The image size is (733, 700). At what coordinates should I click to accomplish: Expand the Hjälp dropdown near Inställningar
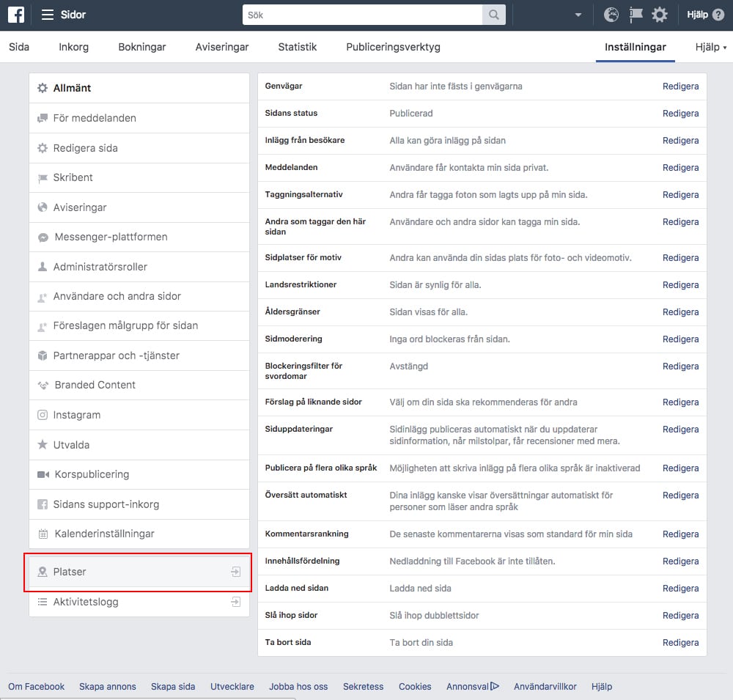coord(708,46)
